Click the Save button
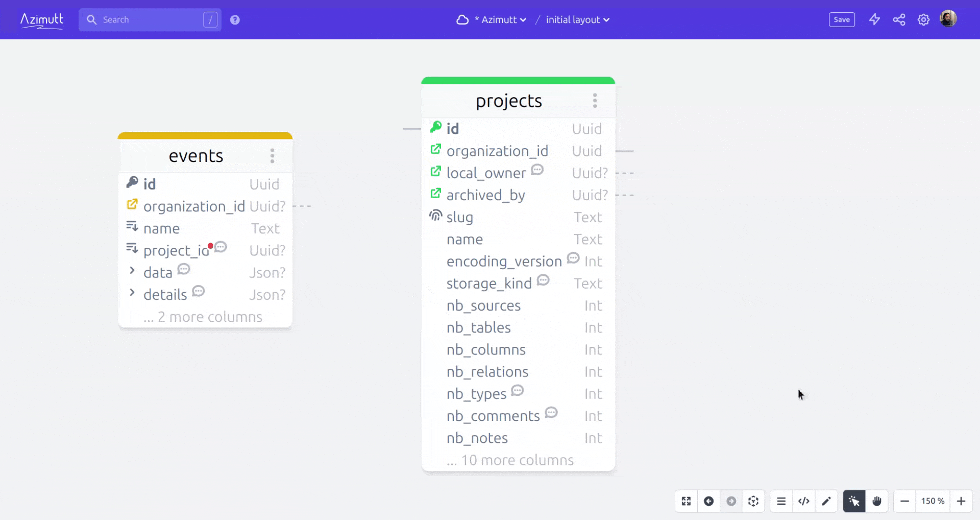Viewport: 980px width, 520px height. pyautogui.click(x=842, y=19)
